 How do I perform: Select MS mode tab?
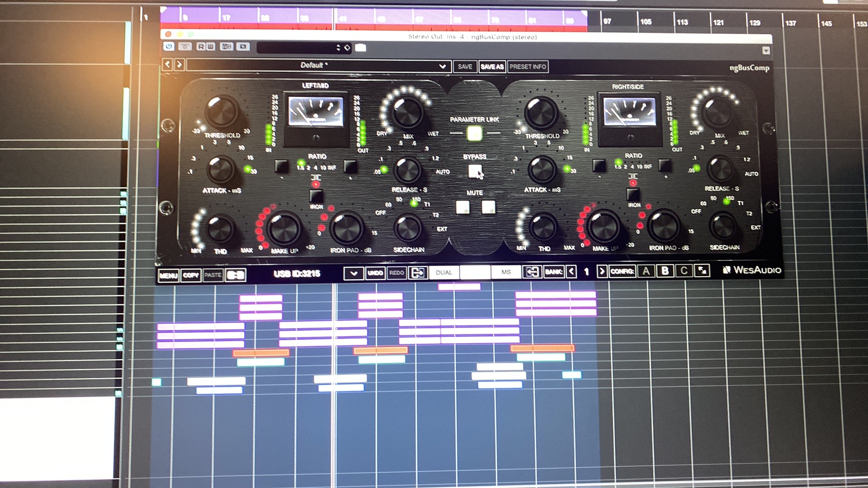pyautogui.click(x=506, y=272)
